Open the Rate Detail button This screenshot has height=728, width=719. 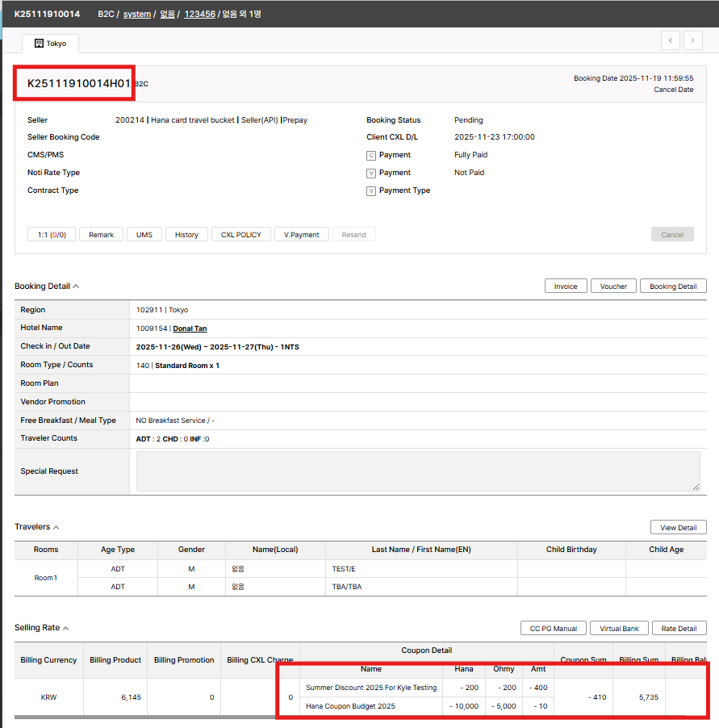679,629
